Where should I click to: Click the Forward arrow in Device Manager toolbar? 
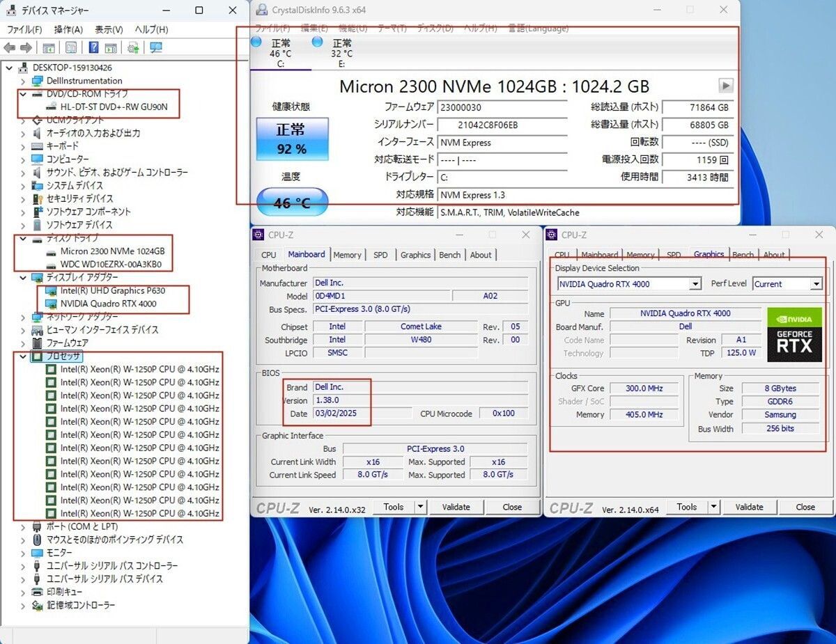pos(26,47)
